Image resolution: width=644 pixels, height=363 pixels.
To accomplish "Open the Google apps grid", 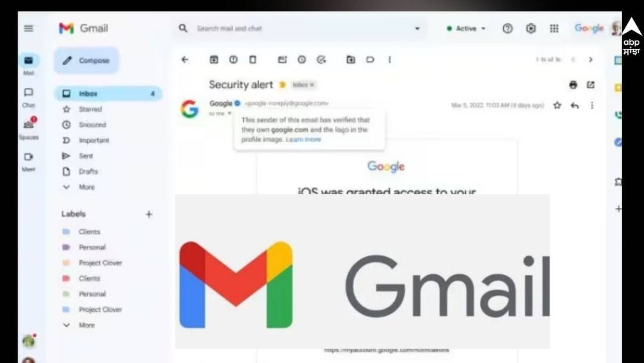I will 554,29.
